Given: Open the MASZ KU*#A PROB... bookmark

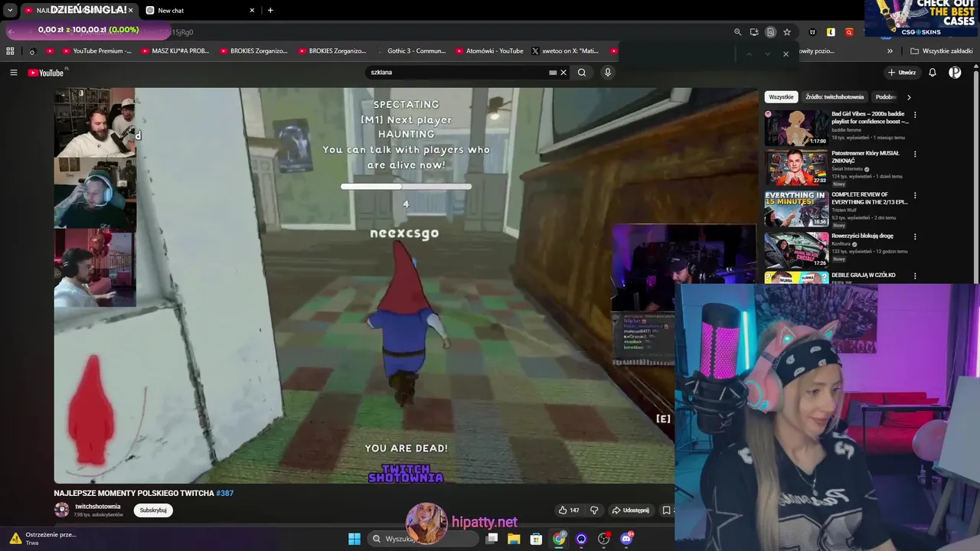Looking at the screenshot, I should (x=175, y=51).
